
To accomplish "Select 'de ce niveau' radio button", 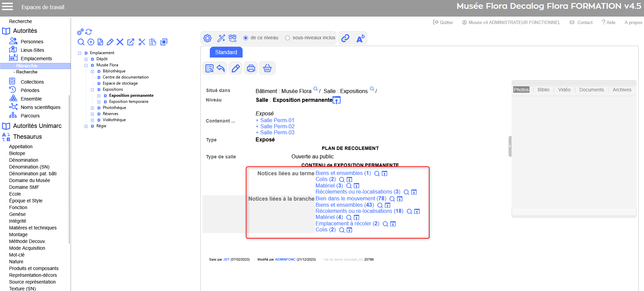I will 246,38.
